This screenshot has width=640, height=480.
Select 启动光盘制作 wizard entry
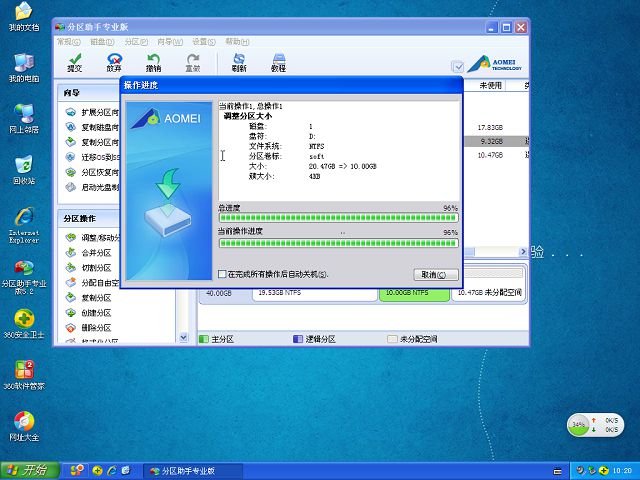(92, 187)
